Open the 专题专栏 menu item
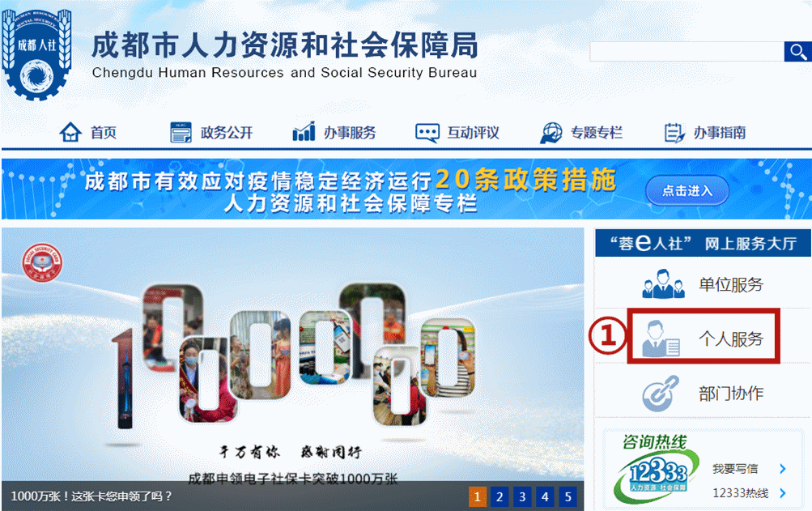 tap(597, 133)
